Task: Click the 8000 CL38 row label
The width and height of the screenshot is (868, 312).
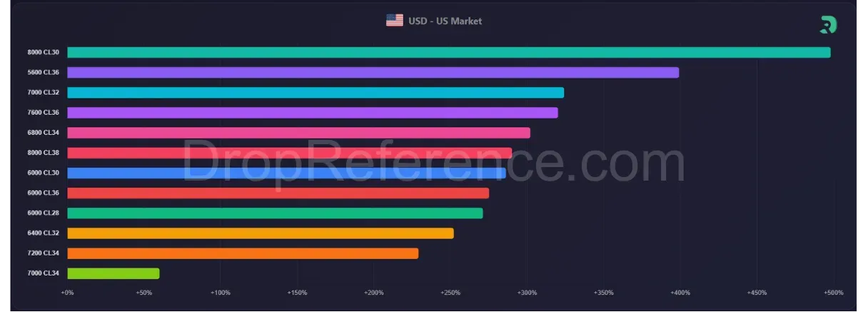Action: tap(44, 153)
